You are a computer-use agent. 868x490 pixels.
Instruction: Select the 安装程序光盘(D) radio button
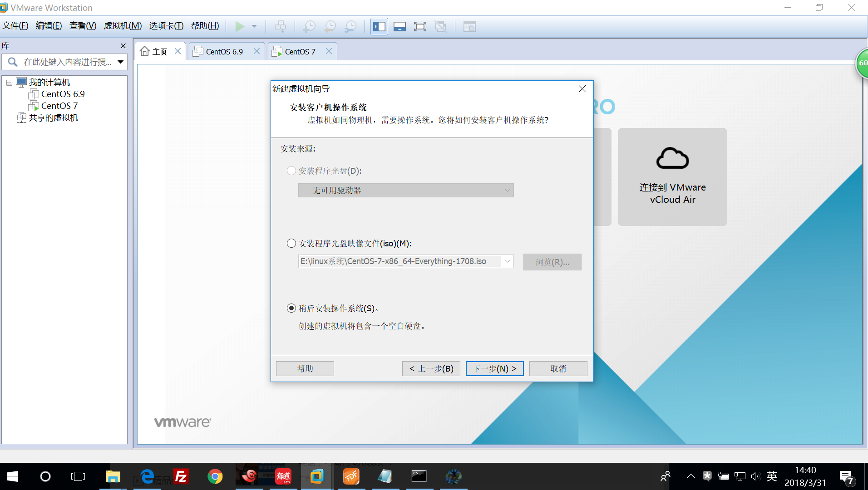pos(291,171)
